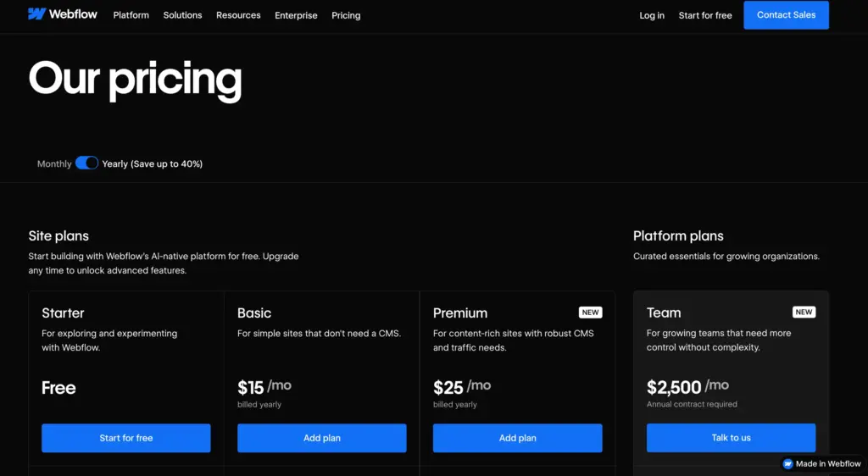Click the Log in link
Viewport: 868px width, 476px height.
click(652, 15)
